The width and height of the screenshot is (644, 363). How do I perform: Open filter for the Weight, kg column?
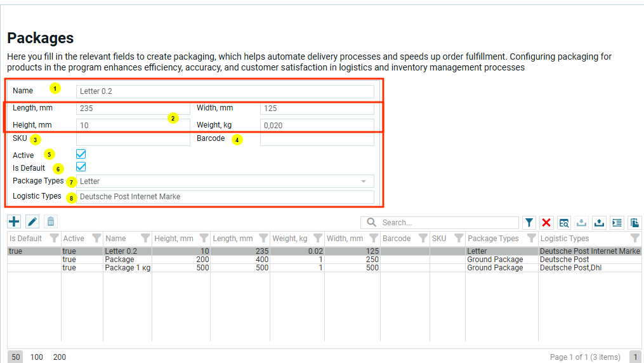pos(317,239)
